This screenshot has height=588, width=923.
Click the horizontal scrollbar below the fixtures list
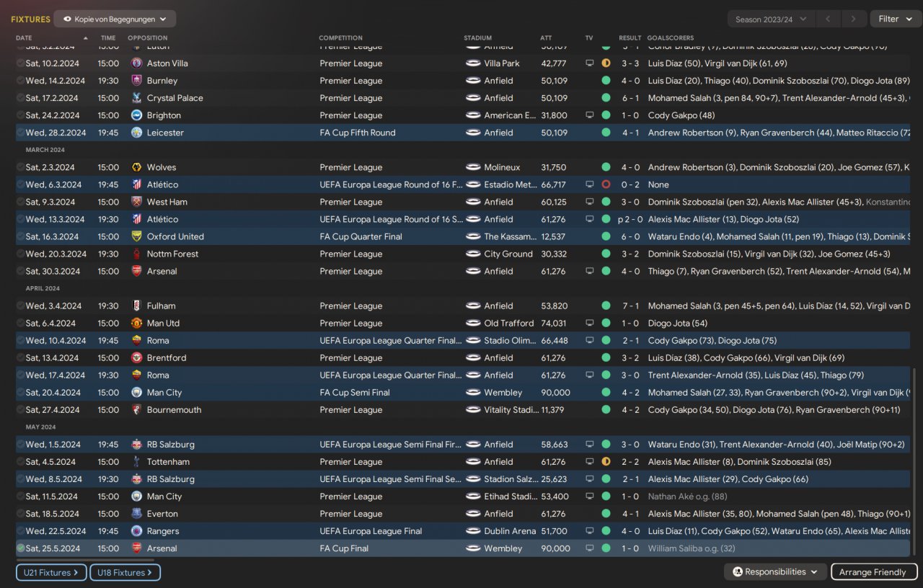85,559
